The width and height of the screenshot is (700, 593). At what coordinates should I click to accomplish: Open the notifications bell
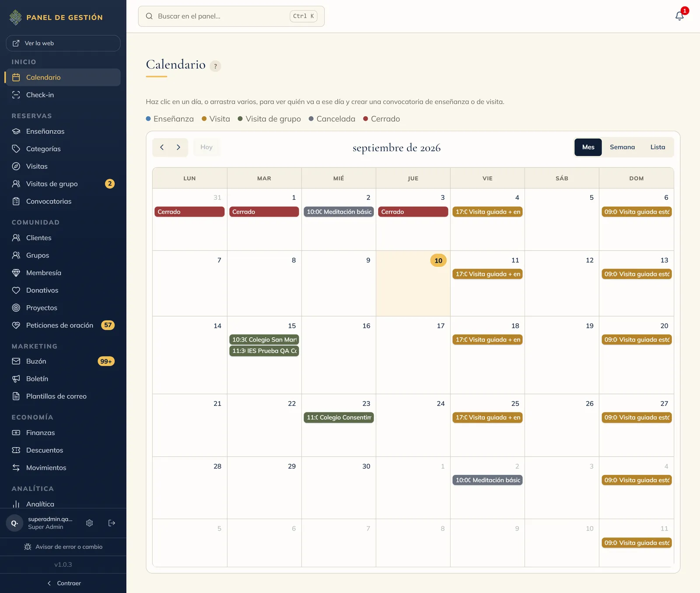(x=679, y=16)
